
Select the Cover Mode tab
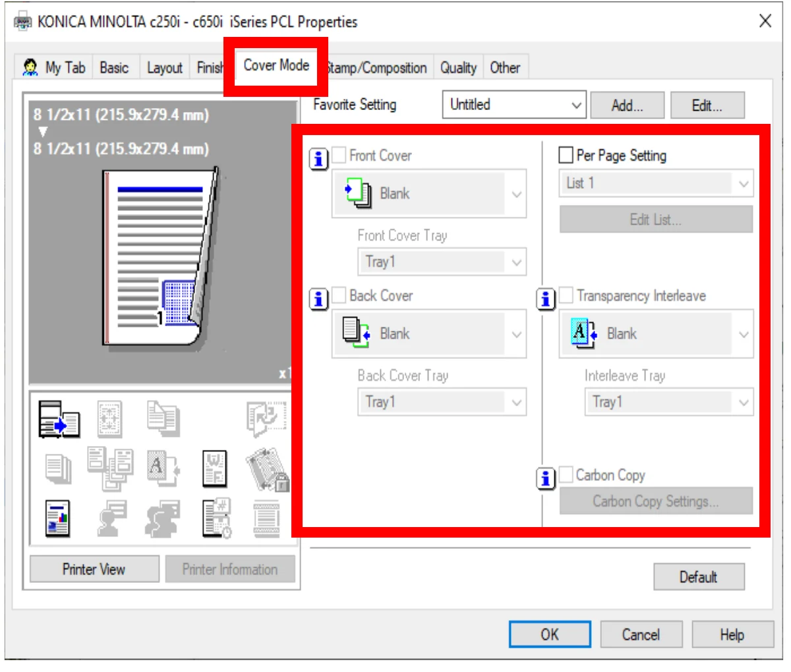click(x=276, y=65)
